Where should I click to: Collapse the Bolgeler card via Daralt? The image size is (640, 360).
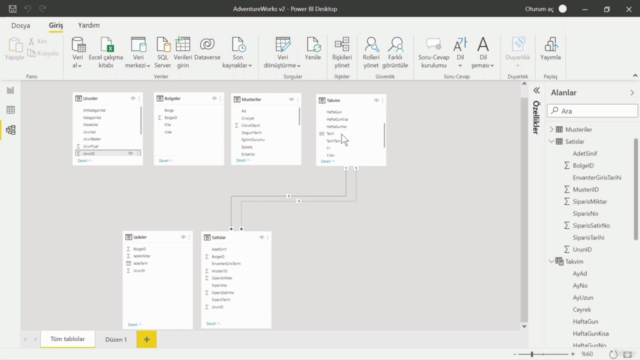(165, 161)
